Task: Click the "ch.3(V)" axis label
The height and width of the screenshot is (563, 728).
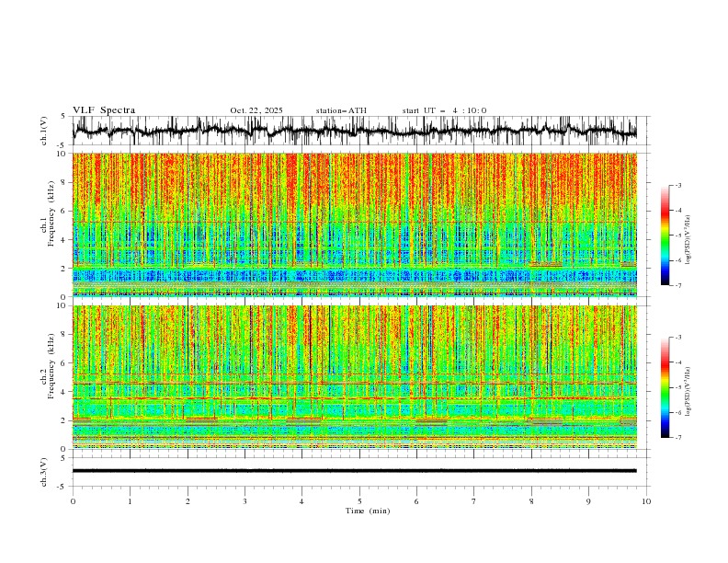Action: point(44,472)
